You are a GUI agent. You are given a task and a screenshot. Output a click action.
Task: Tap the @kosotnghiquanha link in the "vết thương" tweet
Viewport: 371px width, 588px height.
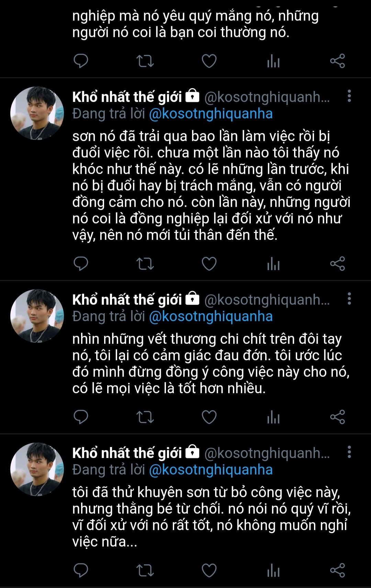click(211, 316)
